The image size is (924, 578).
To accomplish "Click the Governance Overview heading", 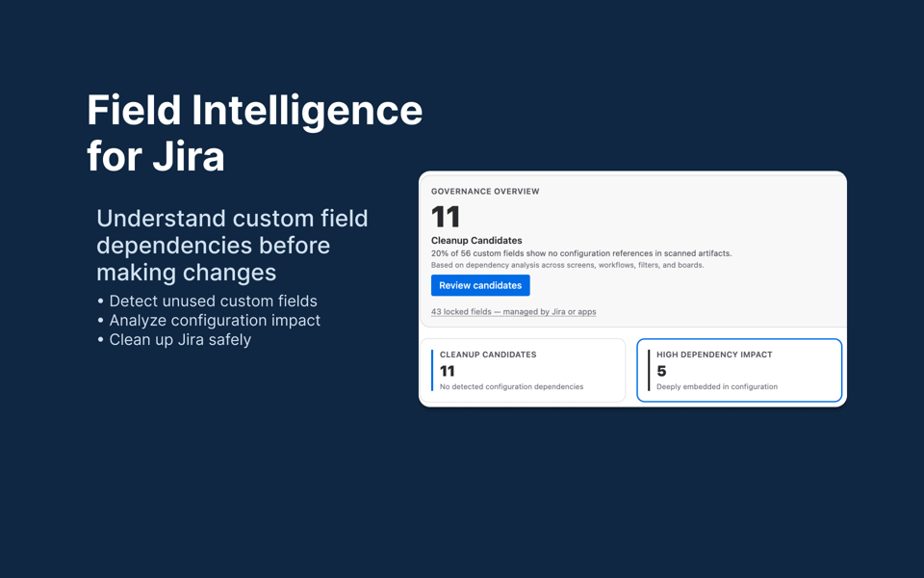I will coord(485,192).
